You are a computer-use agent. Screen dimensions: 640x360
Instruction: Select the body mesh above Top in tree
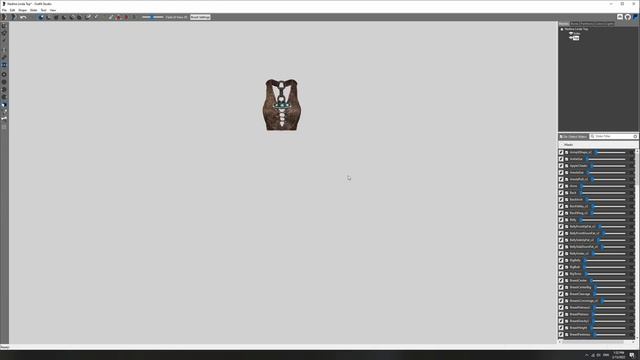(576, 33)
